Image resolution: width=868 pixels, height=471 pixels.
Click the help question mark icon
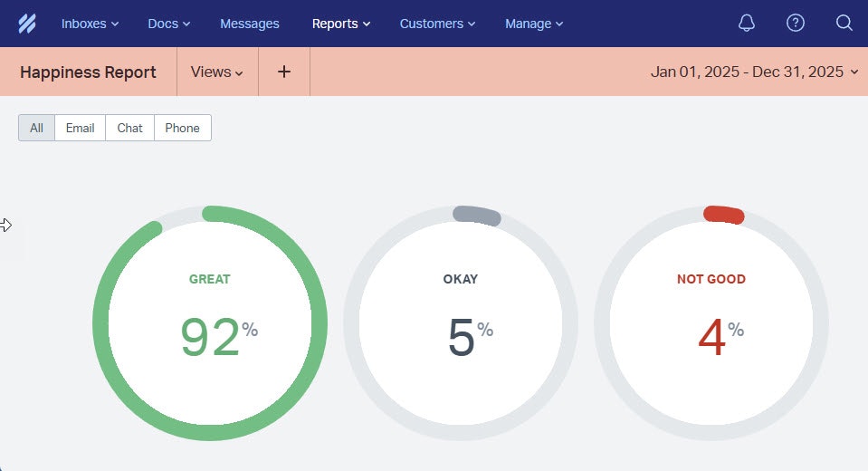[796, 24]
